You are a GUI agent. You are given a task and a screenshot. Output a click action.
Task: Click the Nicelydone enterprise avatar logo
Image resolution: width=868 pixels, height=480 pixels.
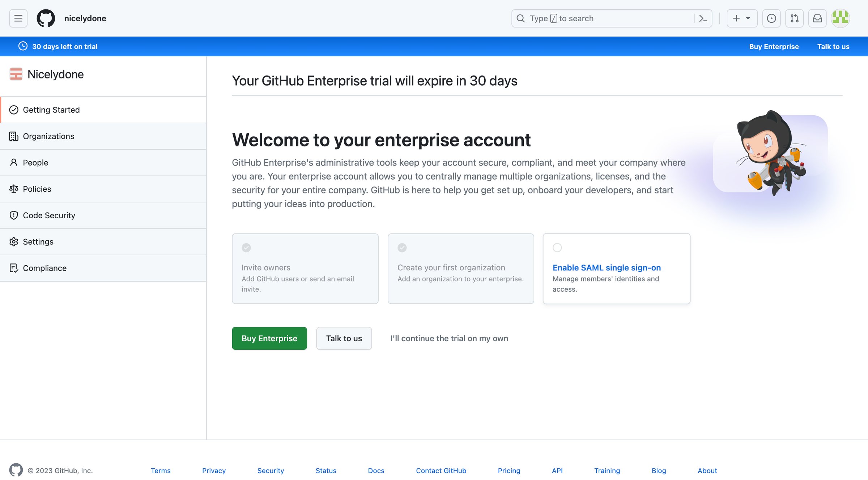(16, 74)
